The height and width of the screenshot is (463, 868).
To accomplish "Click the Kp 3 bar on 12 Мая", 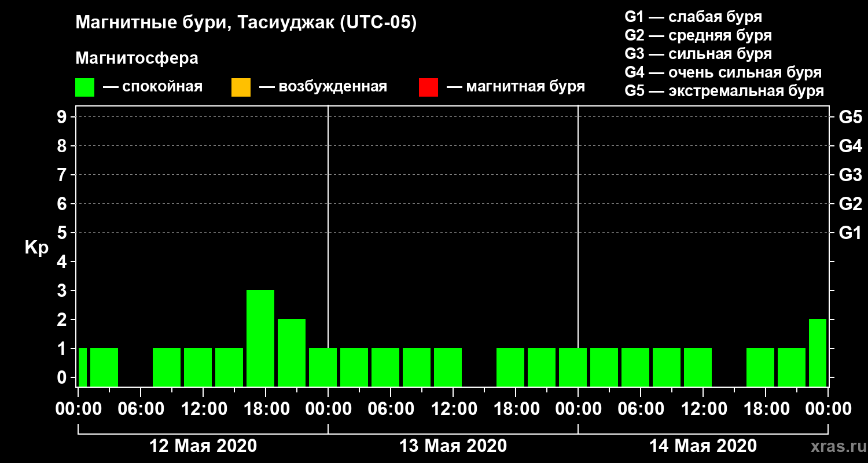I will click(260, 338).
